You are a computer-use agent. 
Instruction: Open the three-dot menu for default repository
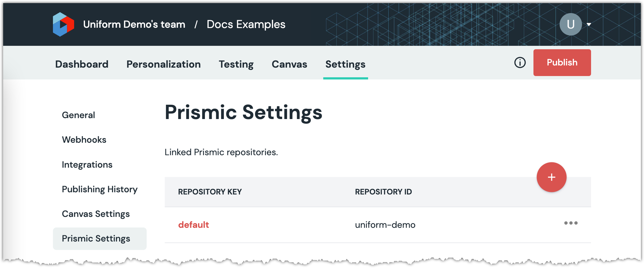(571, 223)
